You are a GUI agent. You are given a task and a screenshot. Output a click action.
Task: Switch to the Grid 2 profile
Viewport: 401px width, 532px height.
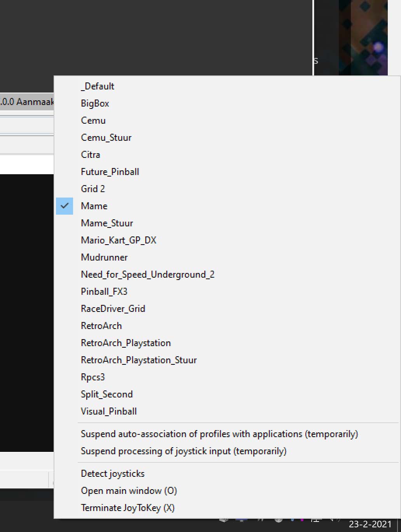tap(227, 189)
